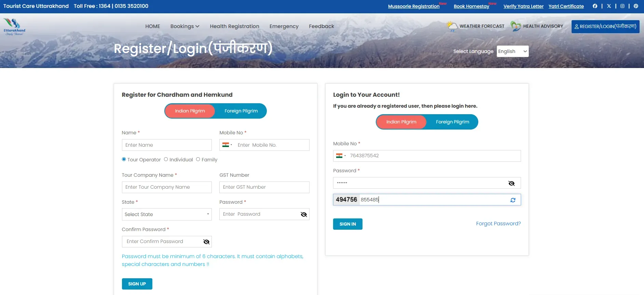Viewport: 644px width, 295px height.
Task: Choose Foreign Pilgrim in registration form
Action: (241, 111)
